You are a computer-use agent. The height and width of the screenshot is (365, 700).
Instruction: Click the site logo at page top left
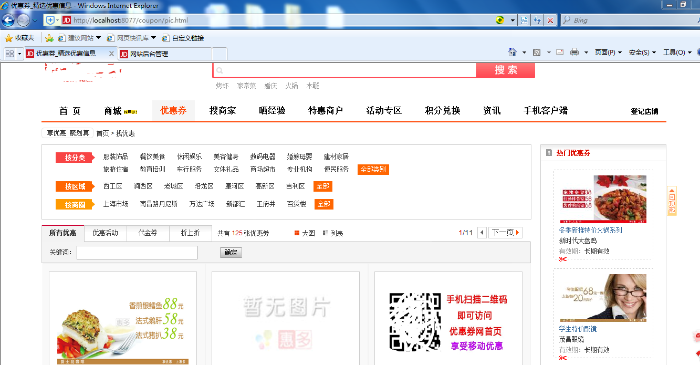83,72
